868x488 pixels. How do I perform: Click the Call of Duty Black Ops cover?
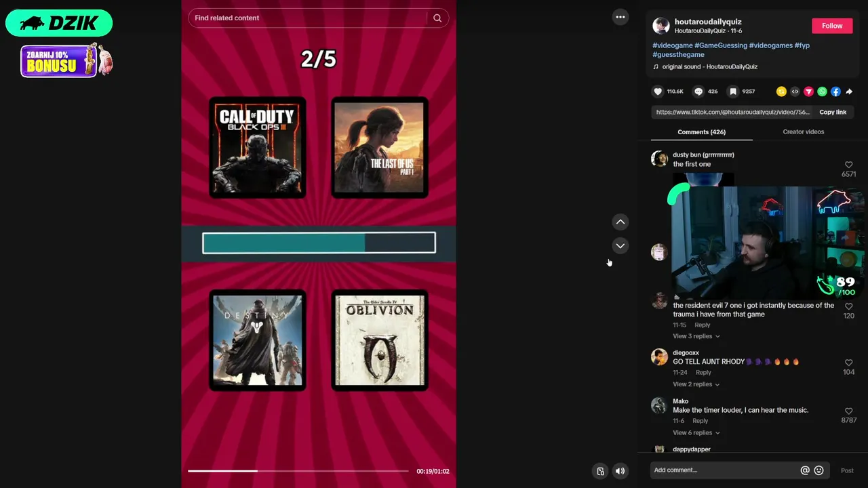[257, 148]
